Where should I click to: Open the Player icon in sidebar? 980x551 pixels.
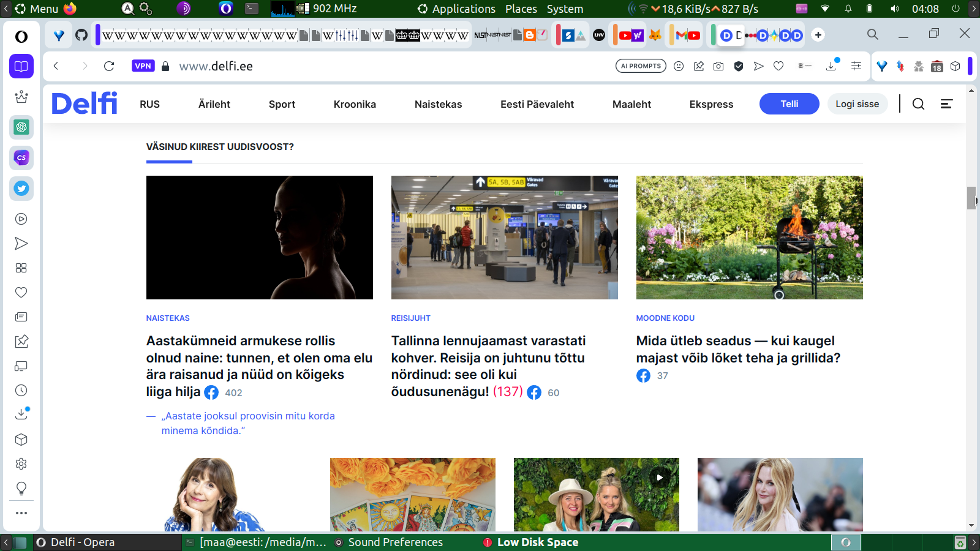click(21, 219)
